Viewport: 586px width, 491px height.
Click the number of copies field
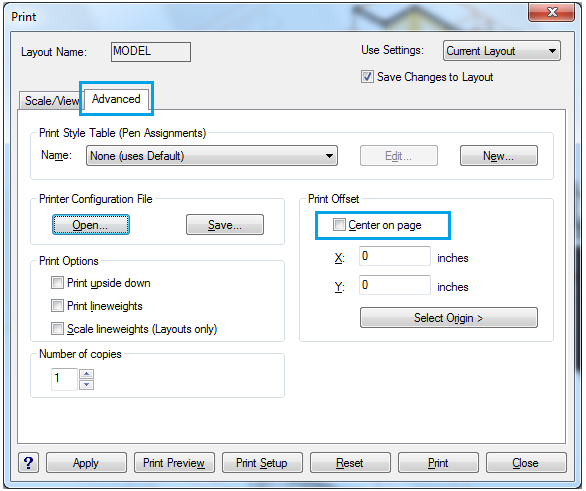pos(64,379)
